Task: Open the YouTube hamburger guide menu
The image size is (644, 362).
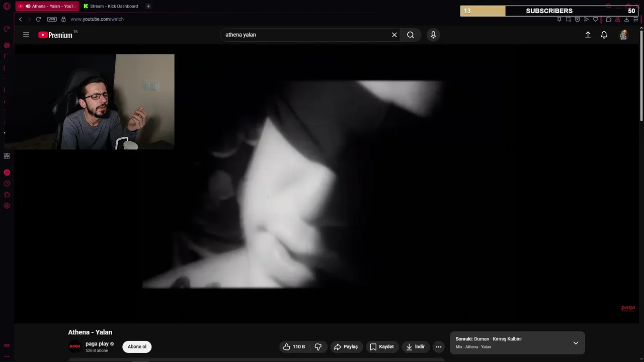Action: [26, 35]
